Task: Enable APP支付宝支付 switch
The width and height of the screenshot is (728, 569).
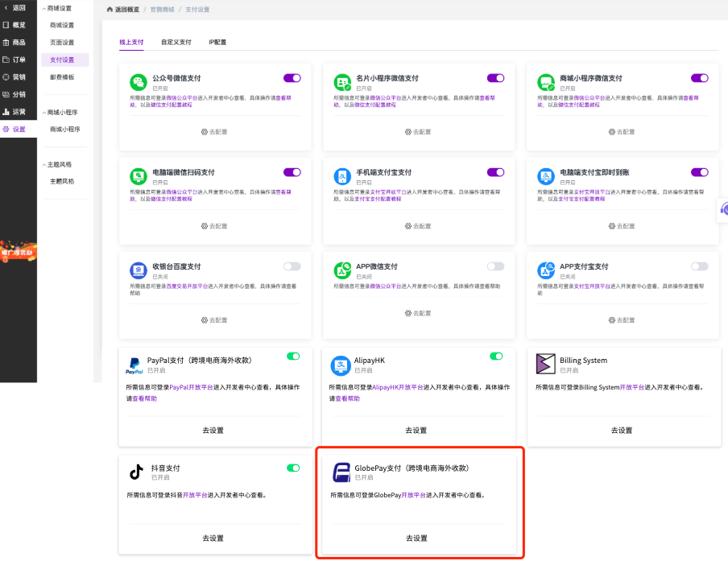Action: pyautogui.click(x=699, y=266)
